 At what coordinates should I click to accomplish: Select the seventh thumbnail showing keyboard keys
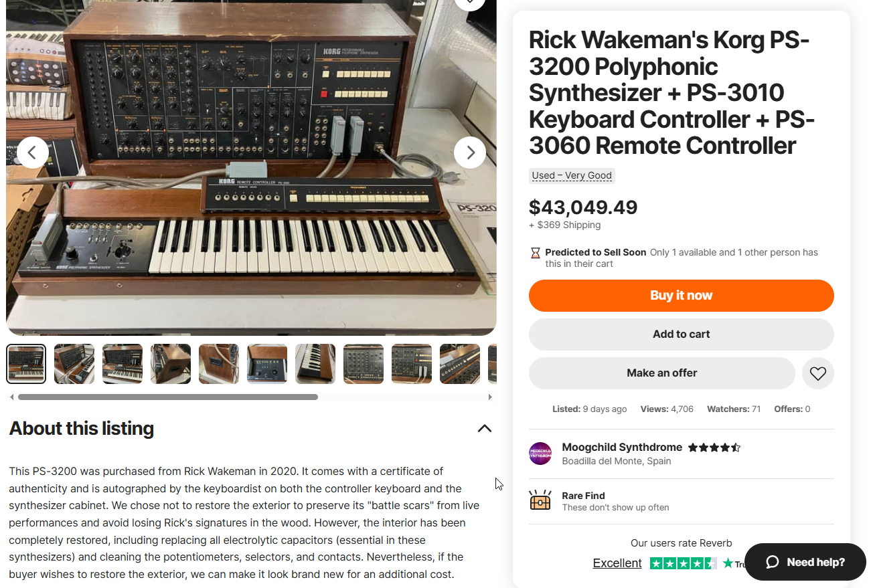pyautogui.click(x=315, y=364)
